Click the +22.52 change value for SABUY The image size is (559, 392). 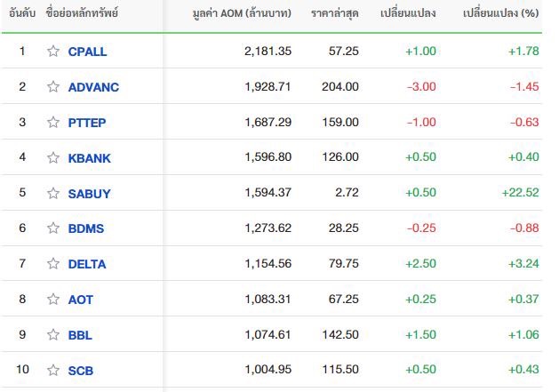click(520, 193)
